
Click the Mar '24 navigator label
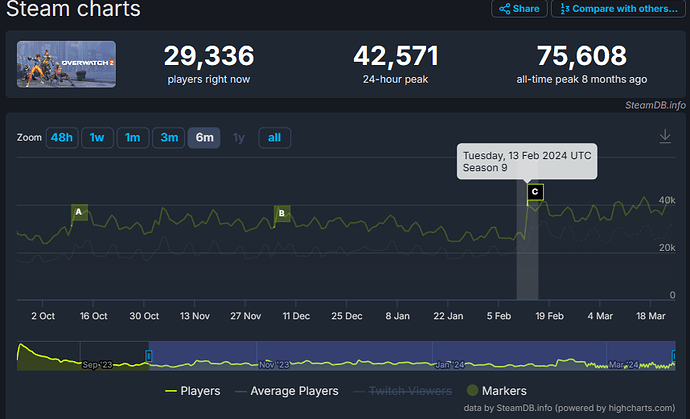[x=624, y=365]
